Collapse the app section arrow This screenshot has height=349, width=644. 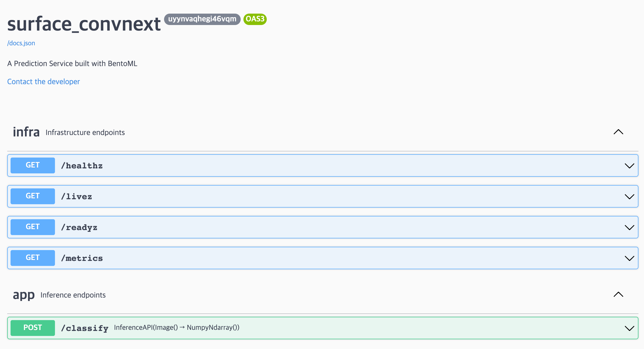[618, 295]
